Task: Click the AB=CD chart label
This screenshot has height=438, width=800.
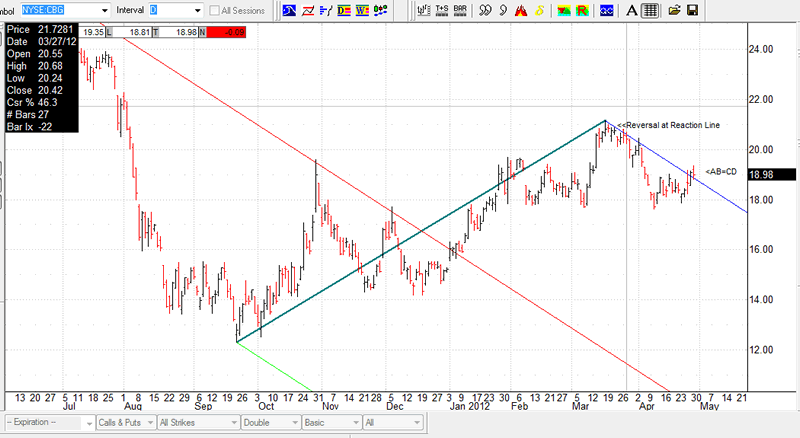Action: pos(720,172)
